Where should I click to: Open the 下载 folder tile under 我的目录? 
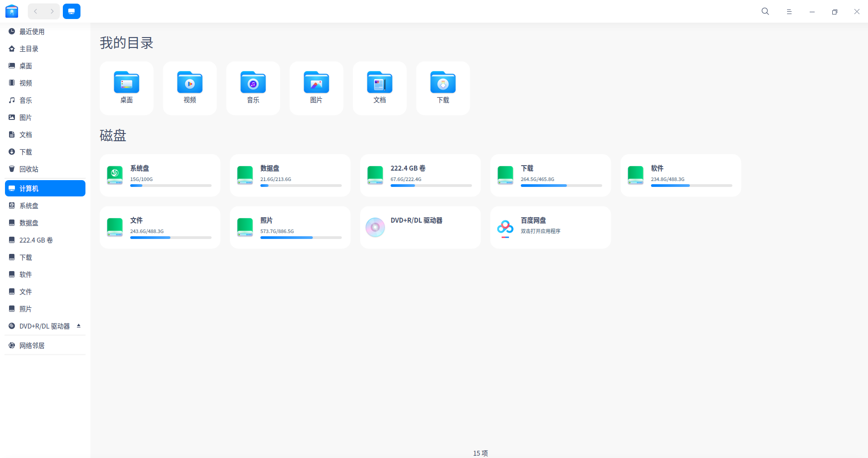(443, 88)
